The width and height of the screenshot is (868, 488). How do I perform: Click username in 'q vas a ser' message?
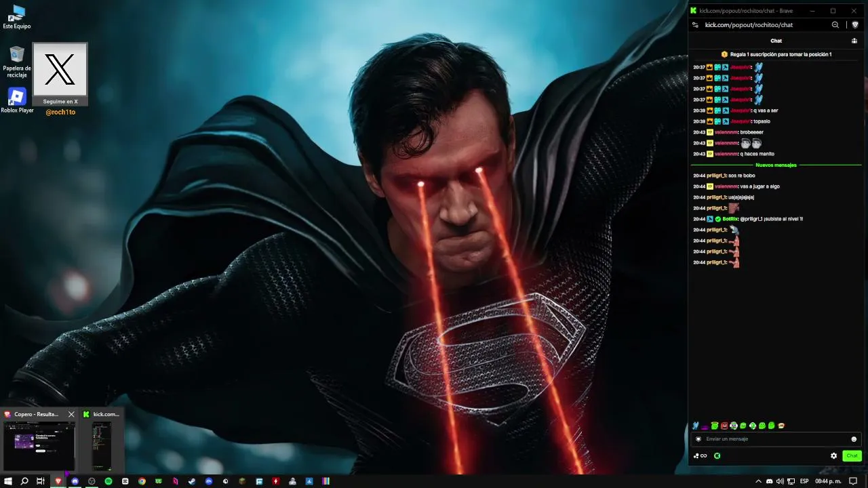[741, 110]
